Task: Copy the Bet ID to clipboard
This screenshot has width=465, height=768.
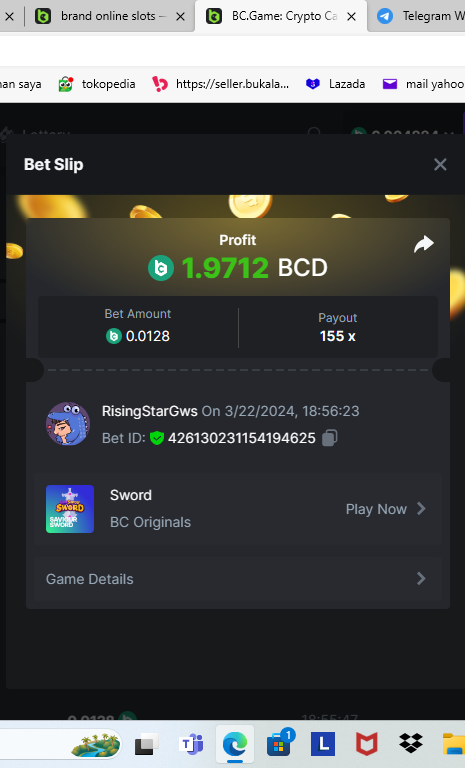Action: 330,438
